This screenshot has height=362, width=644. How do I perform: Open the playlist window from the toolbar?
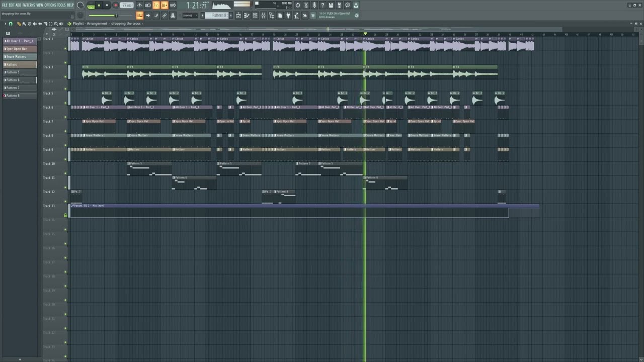click(x=238, y=16)
